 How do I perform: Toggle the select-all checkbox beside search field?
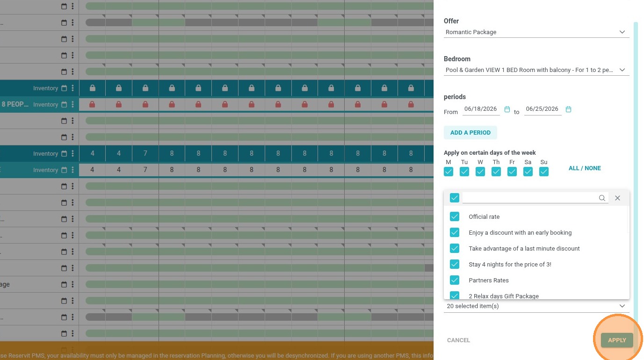pyautogui.click(x=455, y=198)
